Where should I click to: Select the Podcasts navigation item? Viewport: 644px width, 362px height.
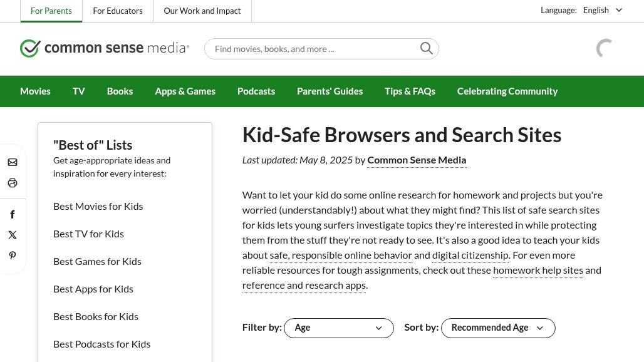pos(256,91)
